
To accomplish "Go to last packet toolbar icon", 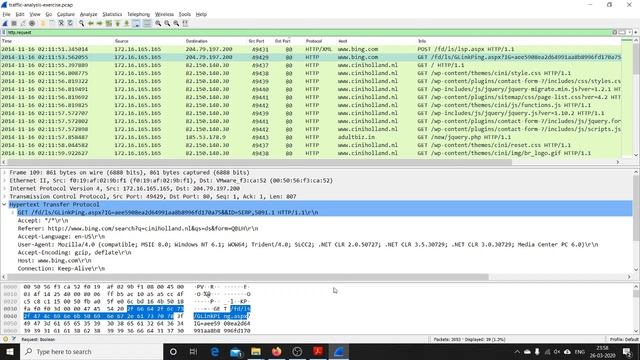I will [127, 23].
